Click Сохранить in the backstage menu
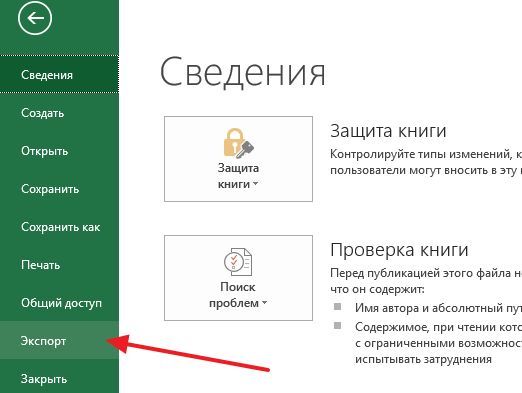 coord(59,189)
